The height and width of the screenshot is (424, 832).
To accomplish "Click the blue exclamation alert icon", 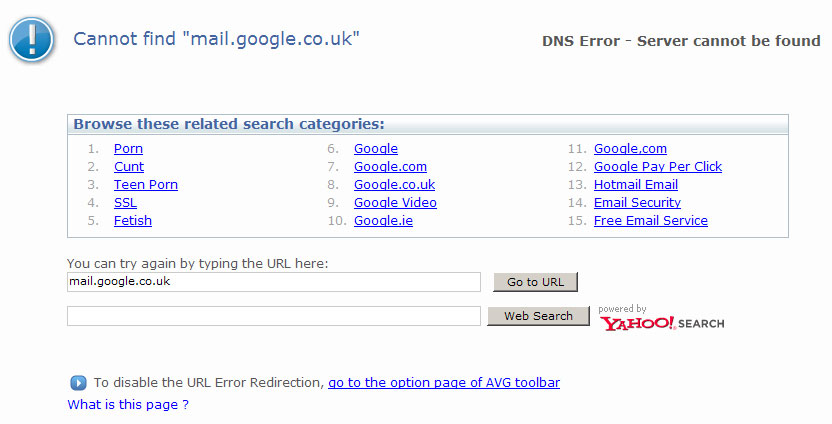I will pos(32,40).
